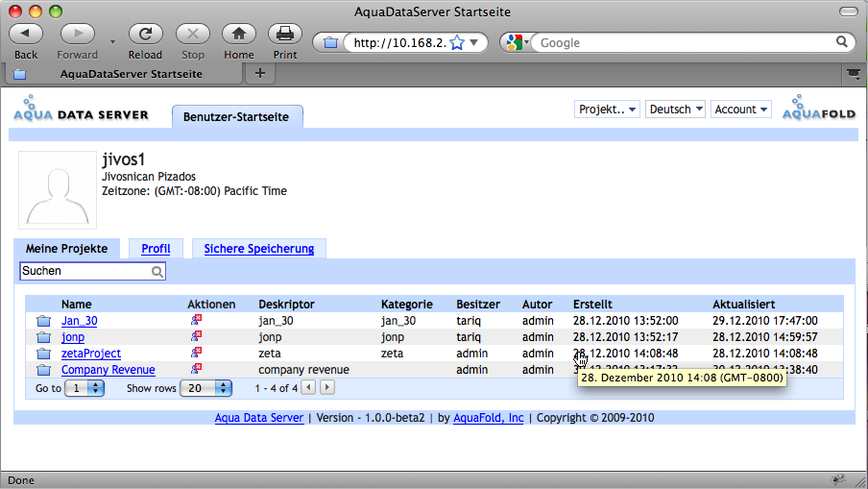Open the Deutsch language dropdown
This screenshot has width=868, height=489.
675,110
